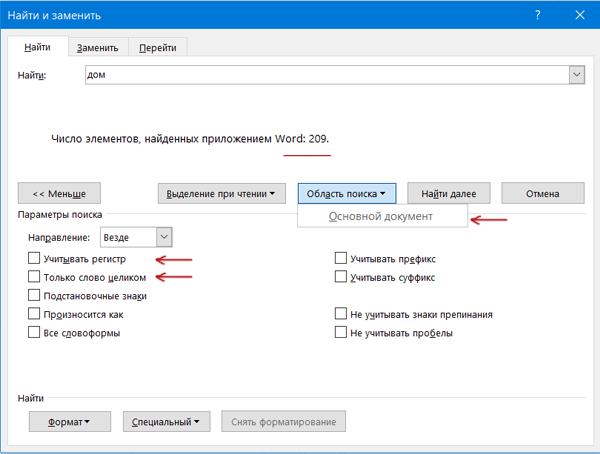
Task: Open the Перейти tab
Action: 158,48
